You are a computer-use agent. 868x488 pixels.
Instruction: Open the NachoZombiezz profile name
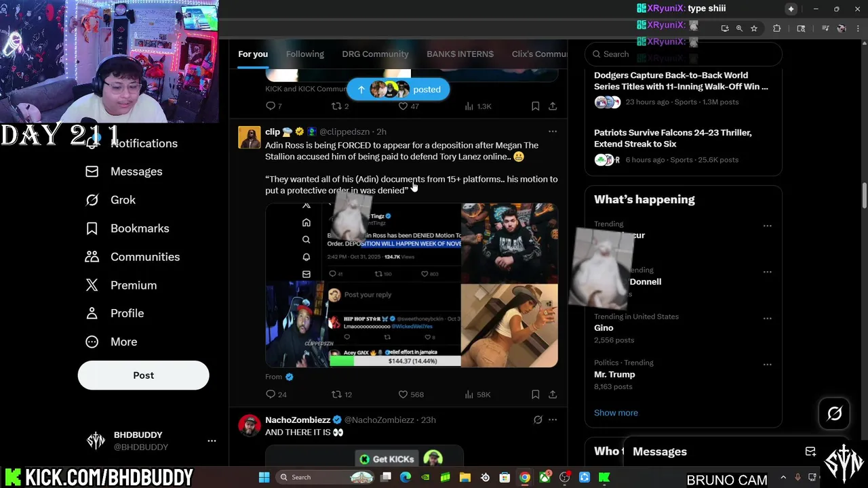(298, 420)
